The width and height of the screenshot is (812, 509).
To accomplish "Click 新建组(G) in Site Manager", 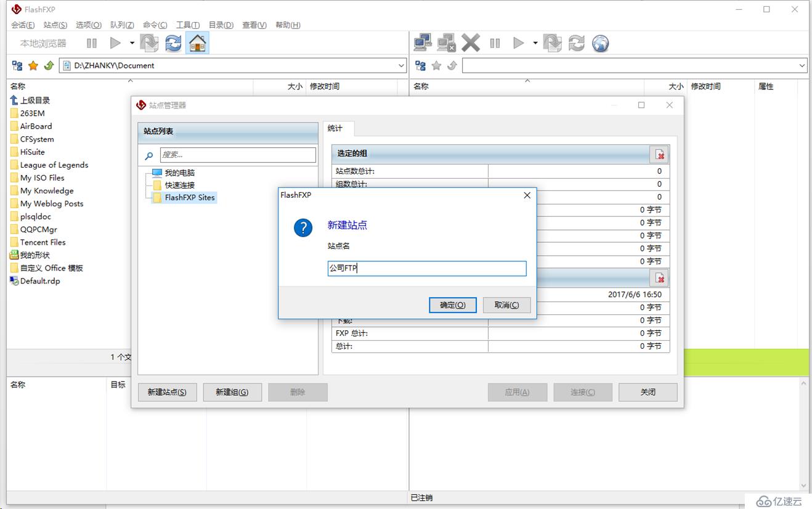I will [x=232, y=392].
